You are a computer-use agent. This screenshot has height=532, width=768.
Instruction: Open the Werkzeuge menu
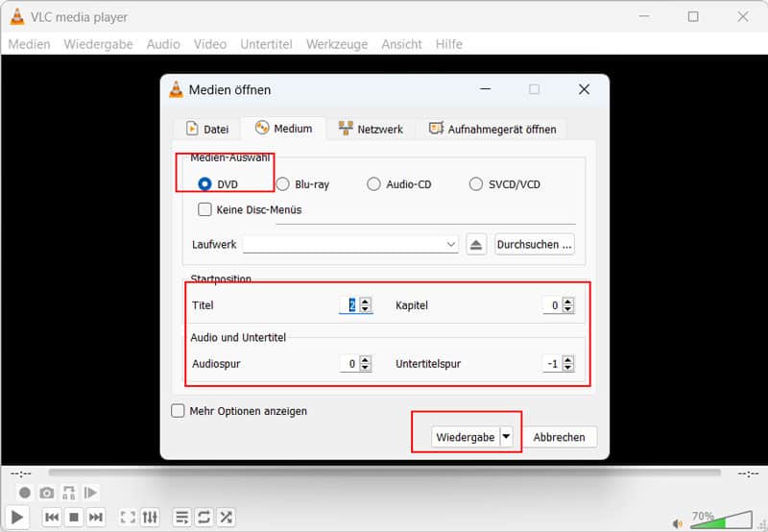337,44
